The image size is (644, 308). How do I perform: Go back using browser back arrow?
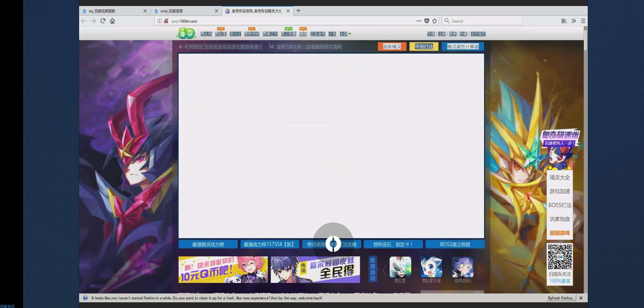[84, 21]
